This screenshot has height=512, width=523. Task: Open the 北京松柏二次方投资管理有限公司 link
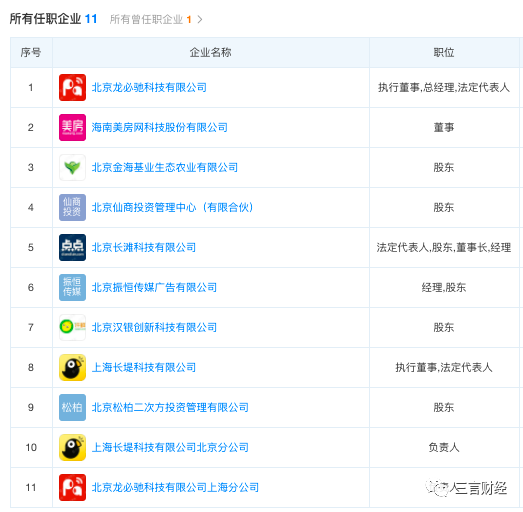(x=170, y=407)
